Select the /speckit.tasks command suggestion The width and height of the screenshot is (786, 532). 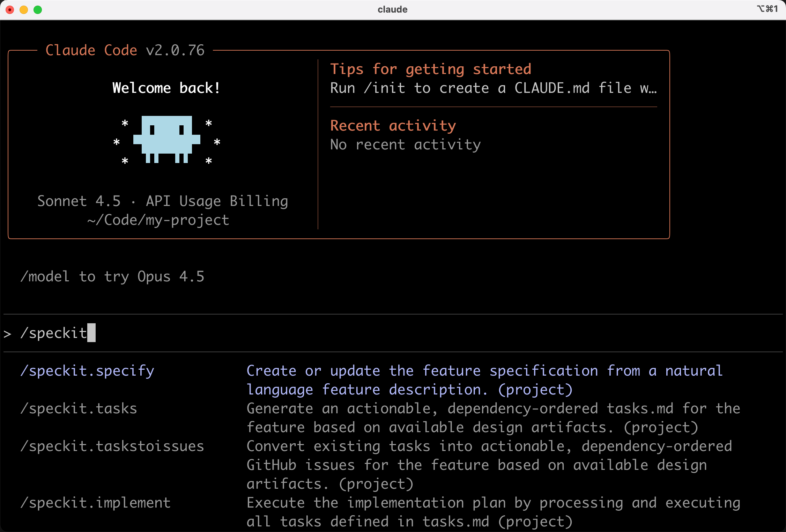point(79,408)
